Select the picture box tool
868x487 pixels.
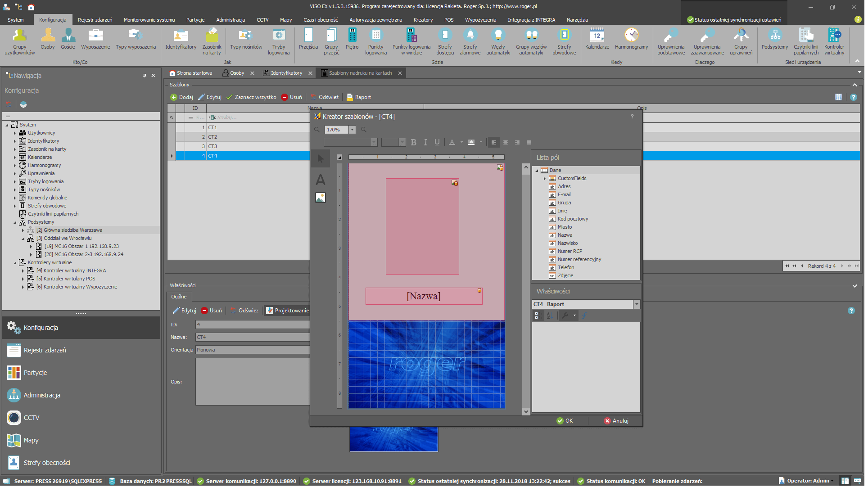[321, 198]
